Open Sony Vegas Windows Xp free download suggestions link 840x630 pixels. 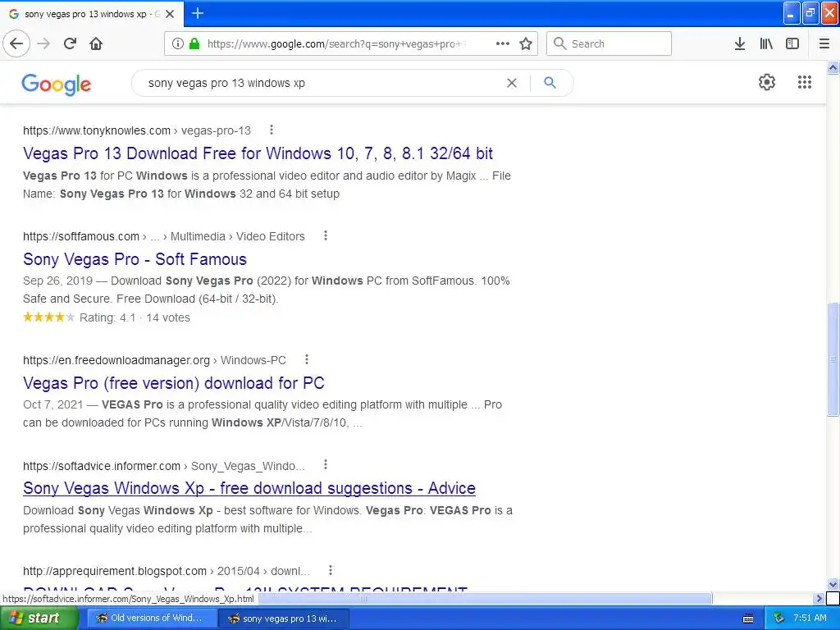(249, 488)
